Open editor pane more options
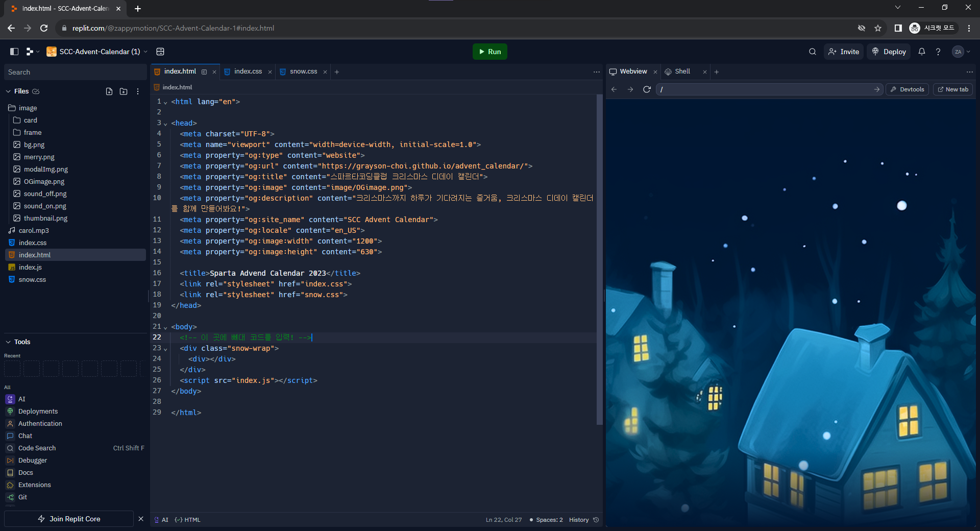Image resolution: width=980 pixels, height=531 pixels. tap(597, 72)
